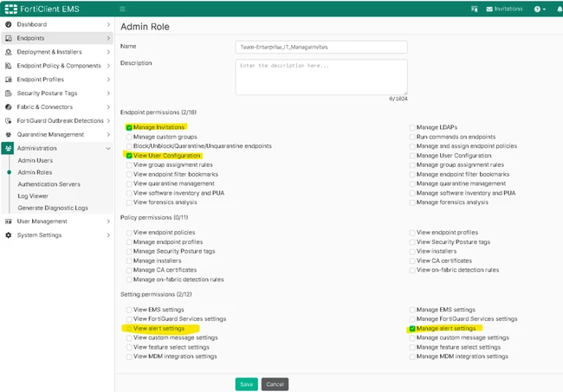
Task: Click the Description text area
Action: (x=321, y=77)
